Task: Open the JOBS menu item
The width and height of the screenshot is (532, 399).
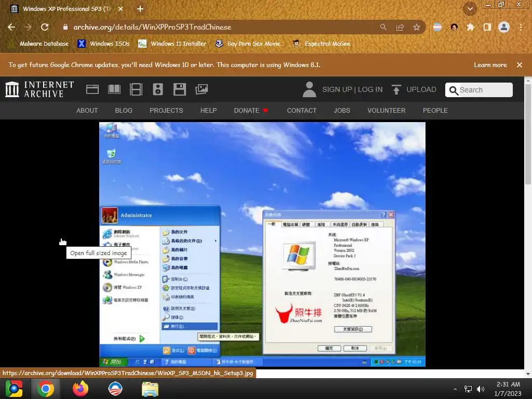Action: 342,111
